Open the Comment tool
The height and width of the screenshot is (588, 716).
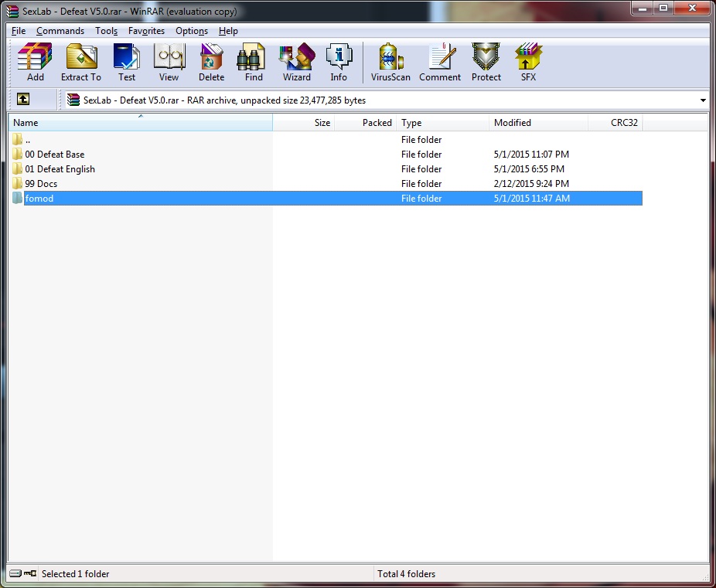[440, 62]
